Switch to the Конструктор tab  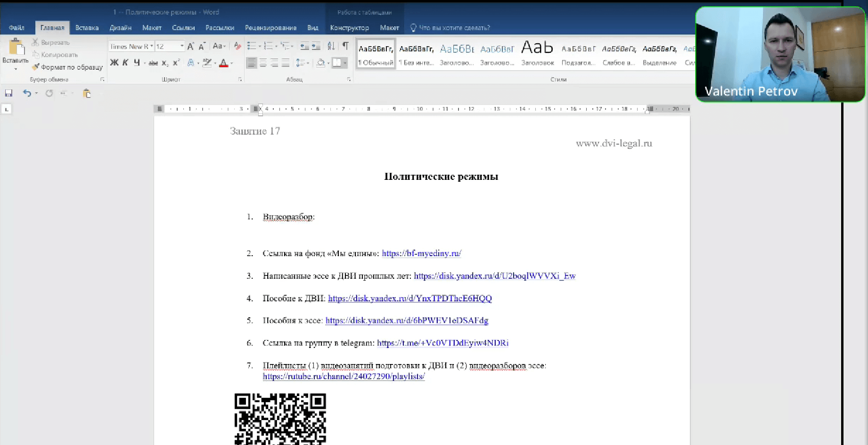click(349, 28)
